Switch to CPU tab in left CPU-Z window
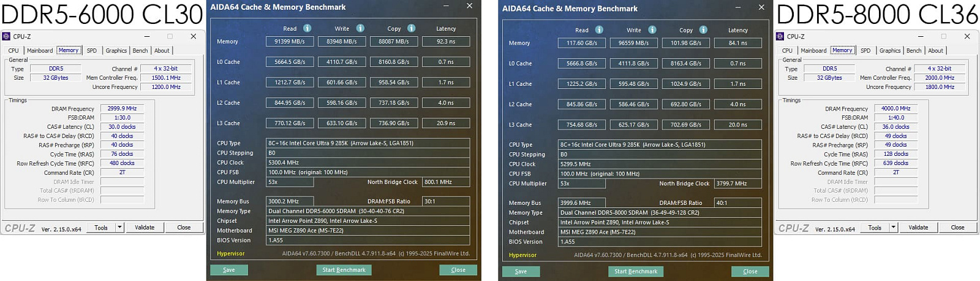Screen dimensions: 980x281 (x=13, y=50)
